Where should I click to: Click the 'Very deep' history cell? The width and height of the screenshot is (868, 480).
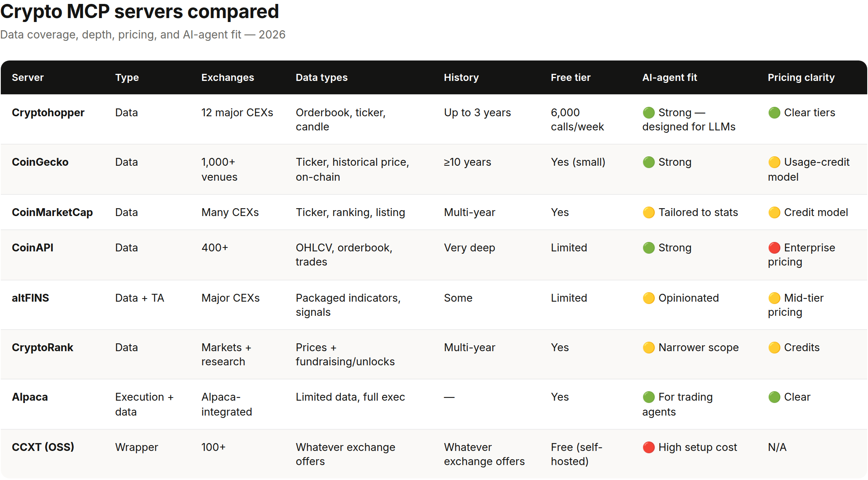pos(469,248)
